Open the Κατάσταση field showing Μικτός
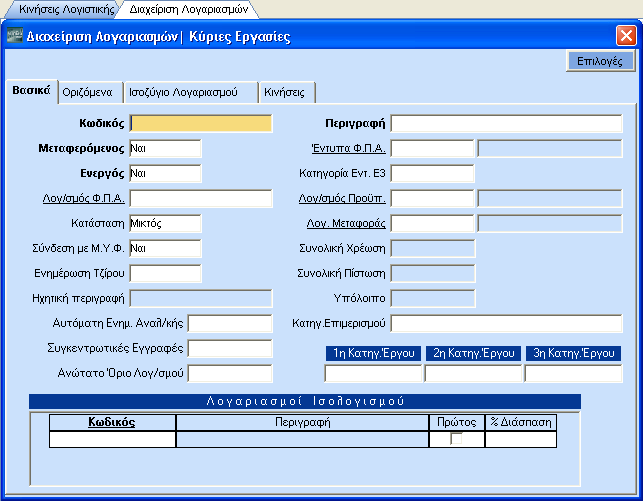Image resolution: width=643 pixels, height=501 pixels. [165, 223]
